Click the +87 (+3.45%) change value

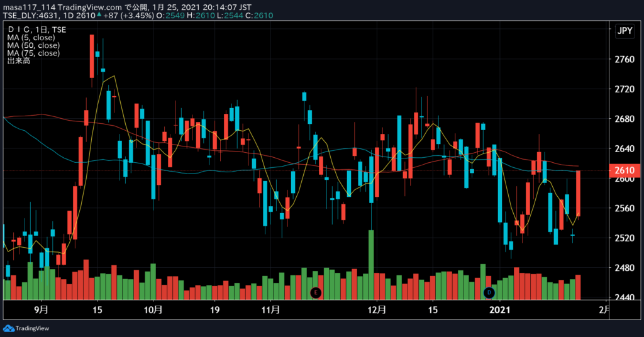coord(128,16)
